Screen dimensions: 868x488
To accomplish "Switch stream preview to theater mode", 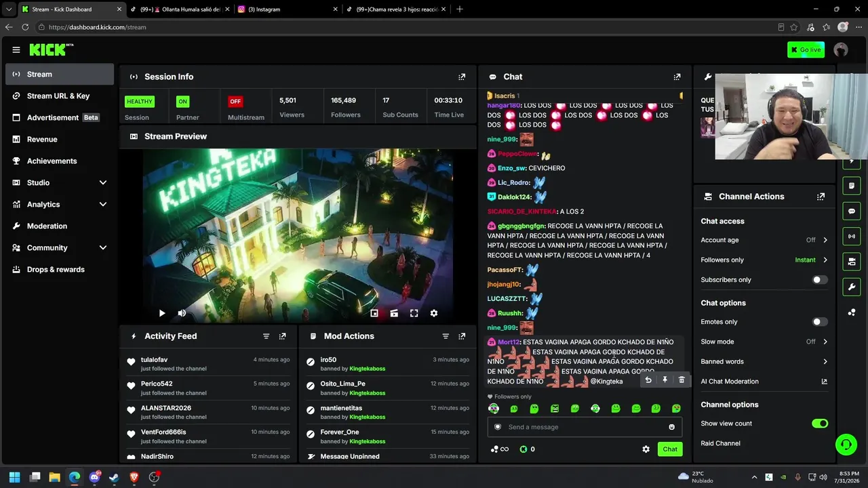I will (394, 313).
